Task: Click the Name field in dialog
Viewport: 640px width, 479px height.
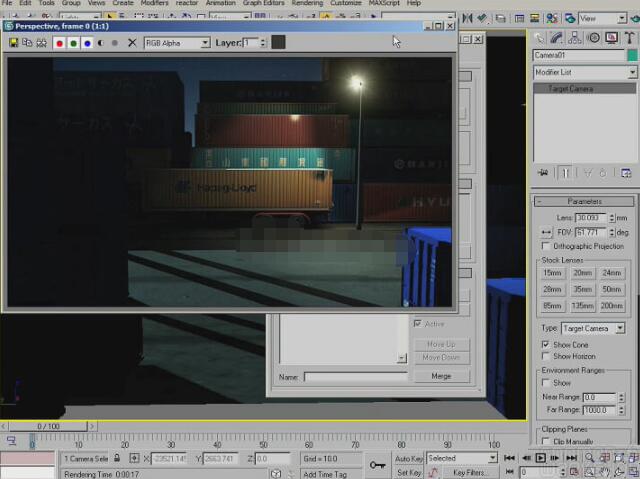Action: [x=356, y=377]
